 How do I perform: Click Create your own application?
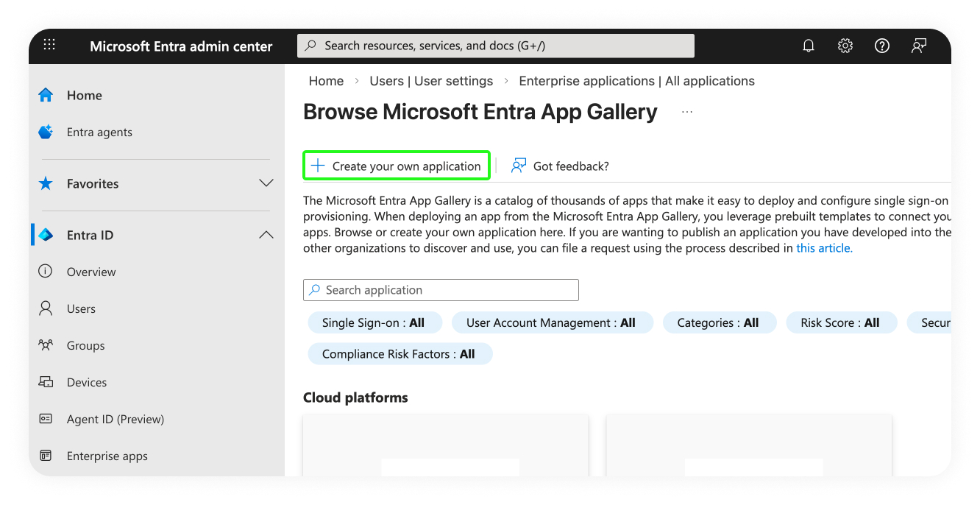397,166
